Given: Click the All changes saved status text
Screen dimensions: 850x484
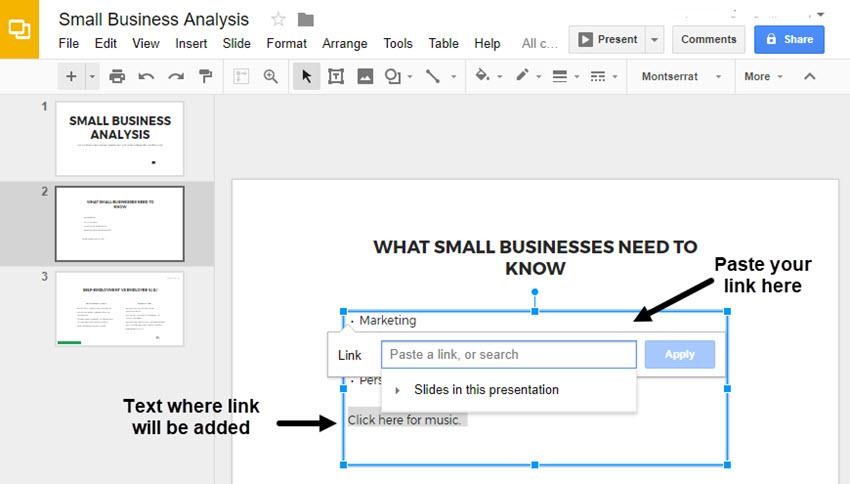Looking at the screenshot, I should tap(539, 43).
